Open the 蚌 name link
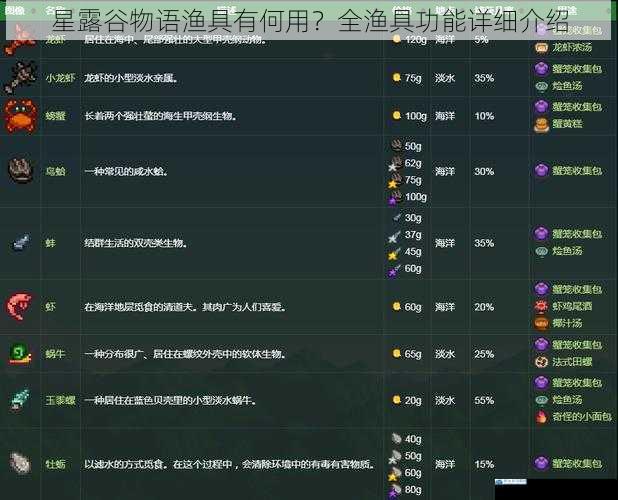 tap(50, 243)
